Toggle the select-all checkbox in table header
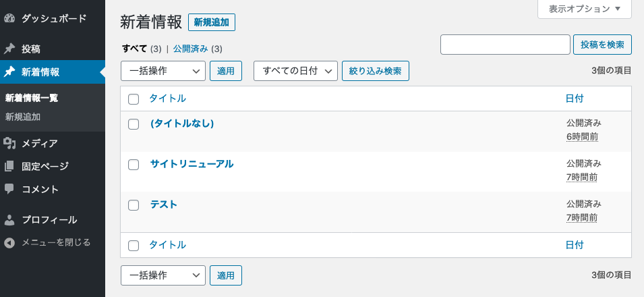644x297 pixels. [x=134, y=99]
